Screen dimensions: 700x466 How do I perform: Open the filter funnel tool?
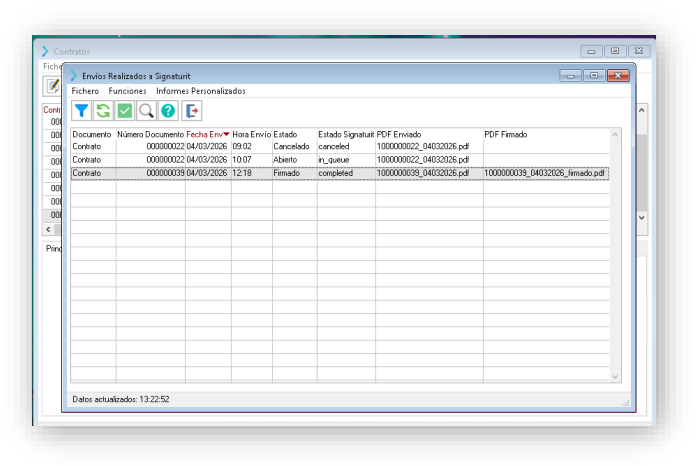click(x=81, y=111)
